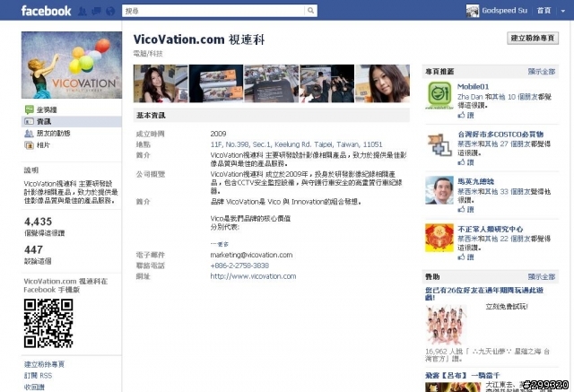The width and height of the screenshot is (574, 392).
Task: Open the 飛客【呂布】一騎當千 ad title
Action: (463, 376)
